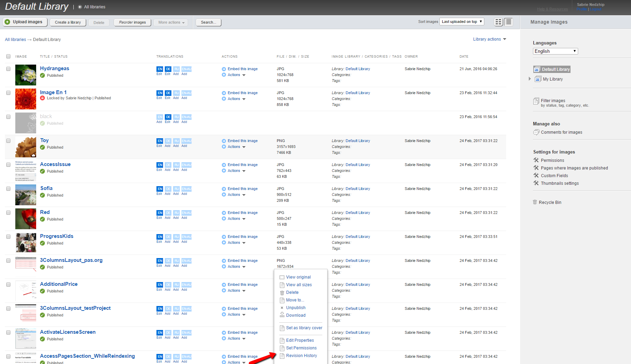Click the Create a library button
The width and height of the screenshot is (631, 364).
[x=68, y=22]
